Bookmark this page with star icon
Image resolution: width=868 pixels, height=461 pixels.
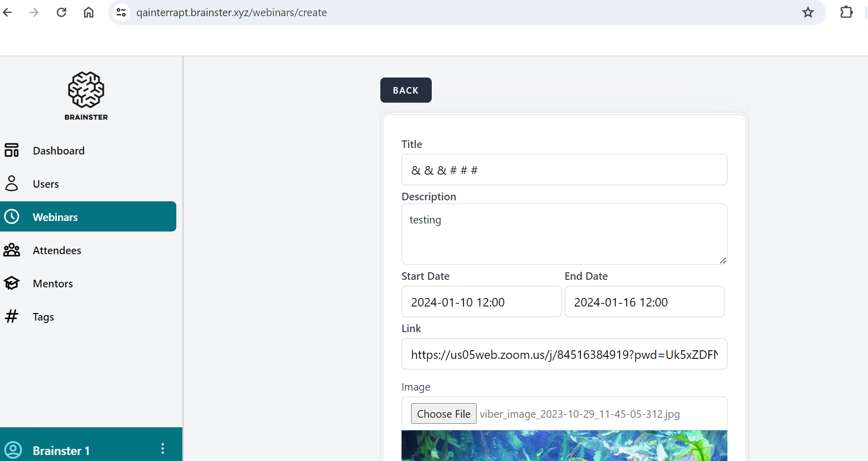tap(808, 13)
